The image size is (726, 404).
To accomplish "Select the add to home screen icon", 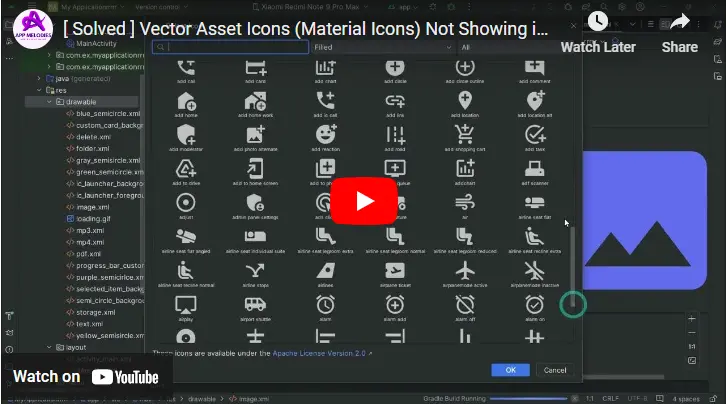I will [255, 169].
